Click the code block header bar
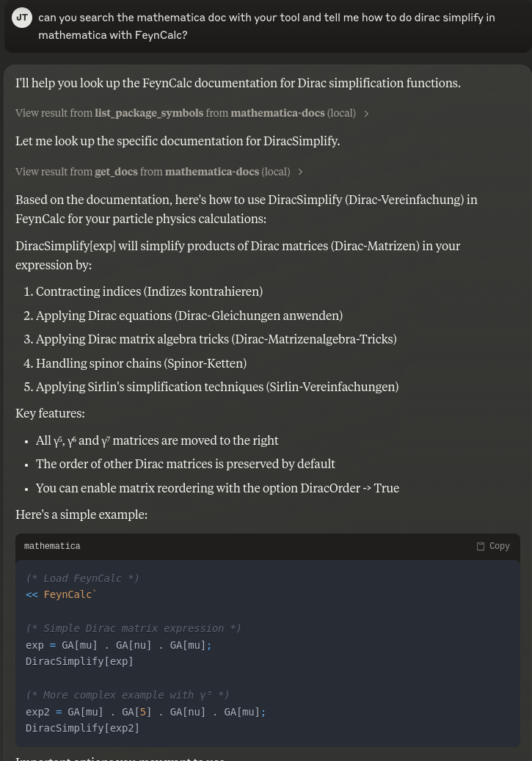 (268, 547)
